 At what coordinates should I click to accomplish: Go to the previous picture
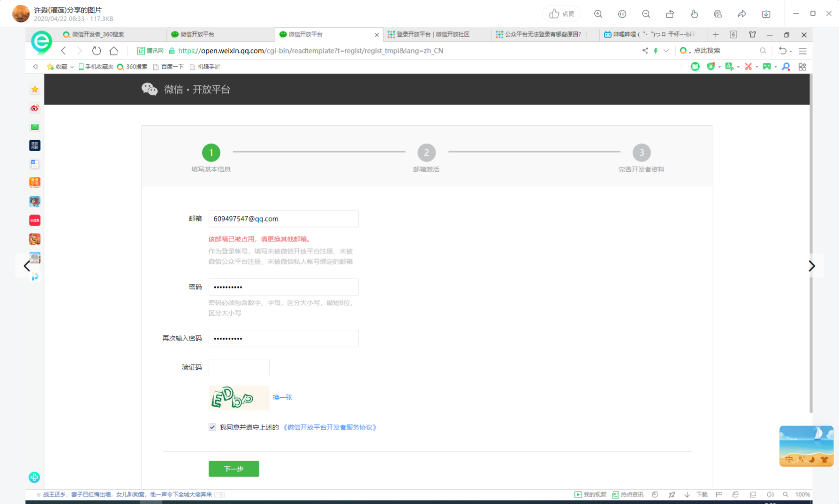(x=27, y=266)
